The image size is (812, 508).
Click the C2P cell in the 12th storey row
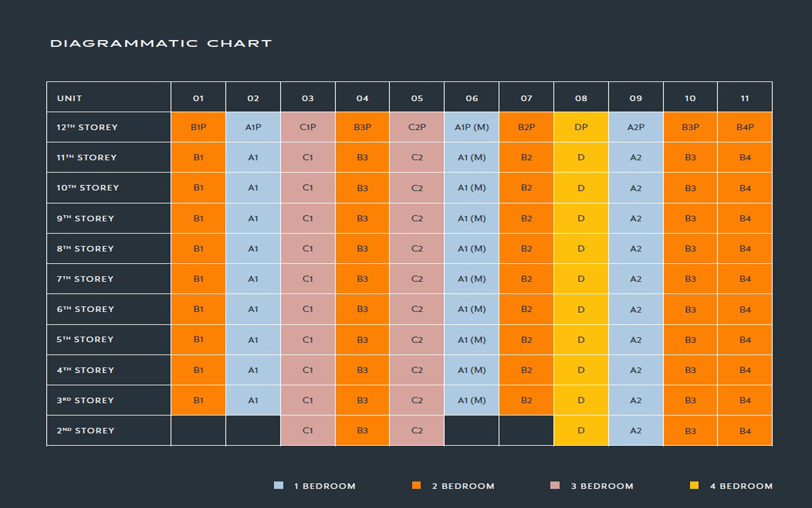pos(417,127)
